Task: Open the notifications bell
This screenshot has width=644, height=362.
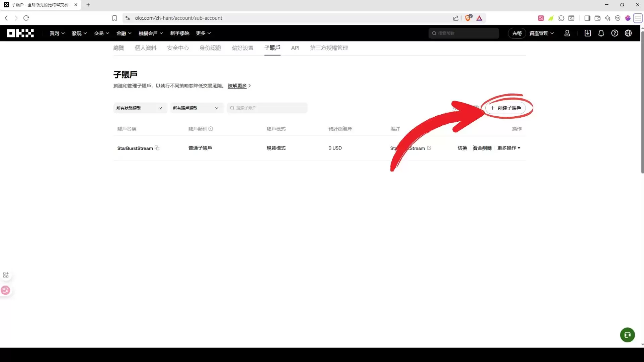Action: click(601, 33)
